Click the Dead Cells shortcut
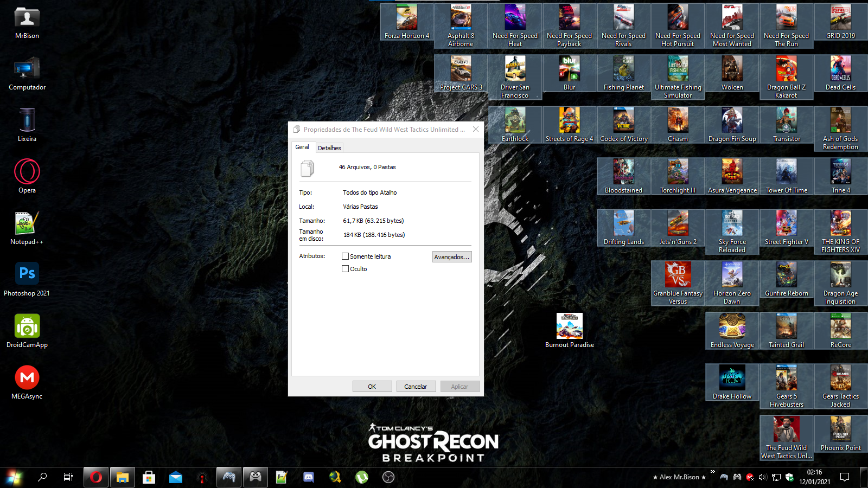Screen dimensions: 868x488 click(x=840, y=74)
